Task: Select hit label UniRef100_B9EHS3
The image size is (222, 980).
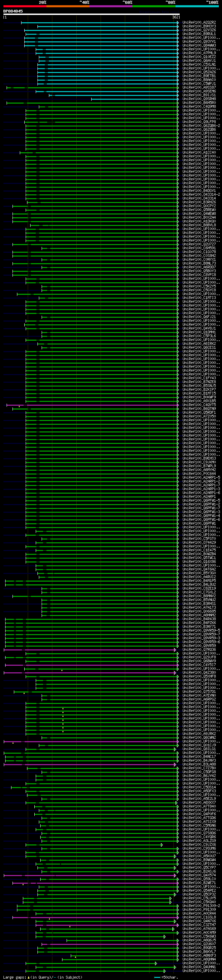Action: 199,459
